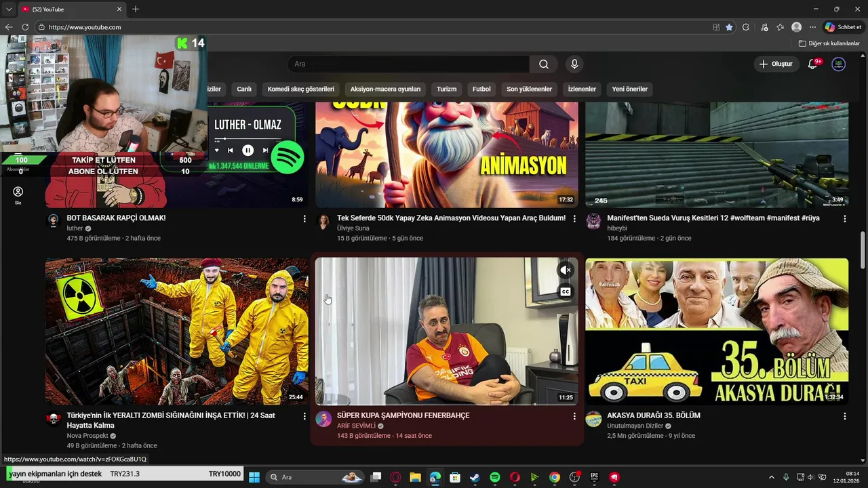868x488 pixels.
Task: Open the Unutulmayan Diziler channel link
Action: point(635,426)
